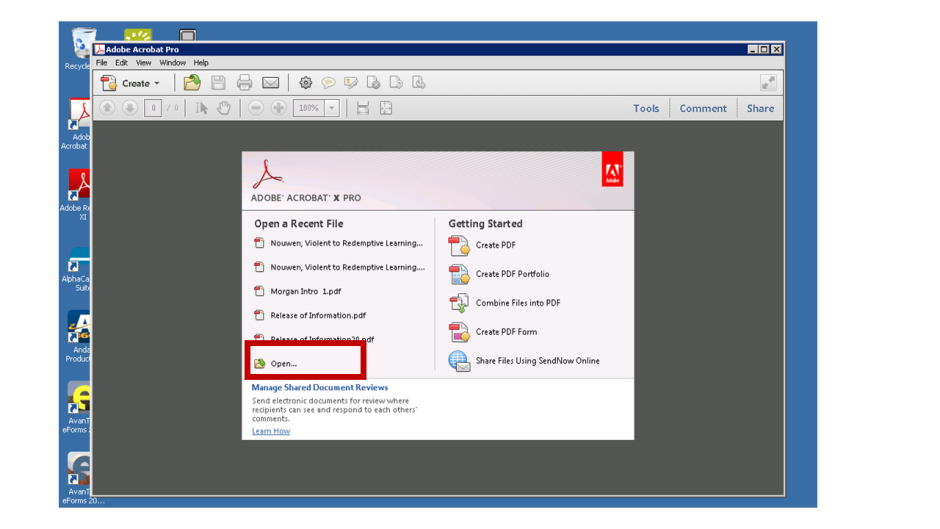Image resolution: width=940 pixels, height=529 pixels.
Task: Open the View menu
Action: (x=143, y=62)
